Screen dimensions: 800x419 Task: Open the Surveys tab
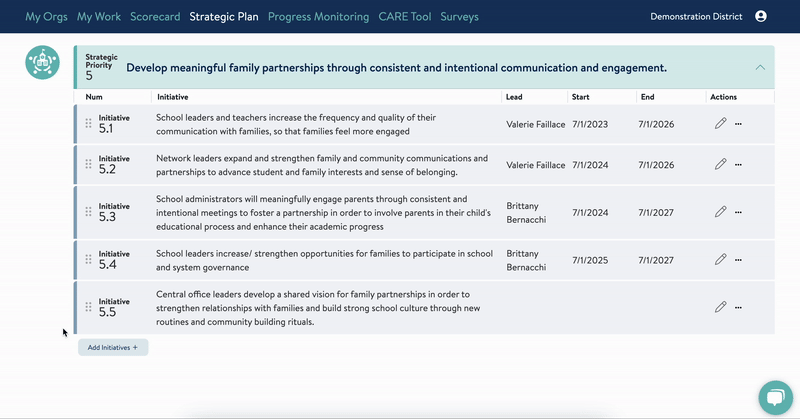[x=459, y=17]
